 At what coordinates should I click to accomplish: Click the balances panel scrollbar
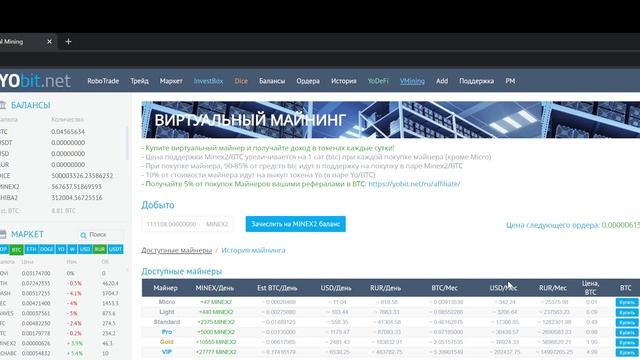(127, 143)
